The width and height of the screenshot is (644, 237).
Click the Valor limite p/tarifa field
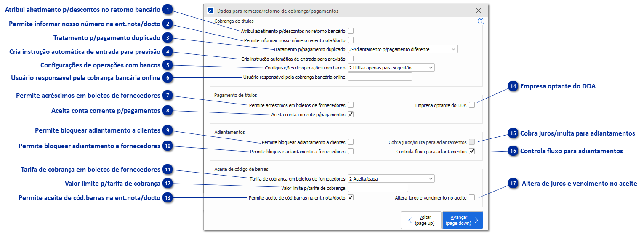coord(378,188)
